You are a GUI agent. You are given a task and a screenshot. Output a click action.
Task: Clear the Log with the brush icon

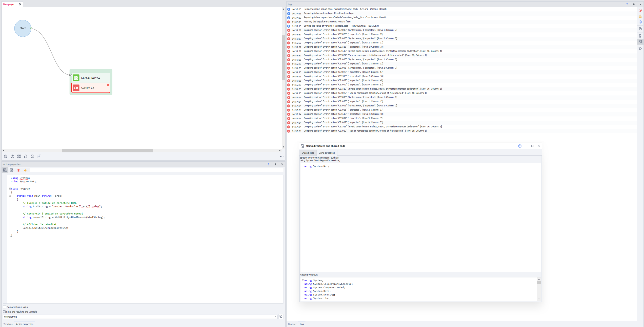pyautogui.click(x=640, y=49)
